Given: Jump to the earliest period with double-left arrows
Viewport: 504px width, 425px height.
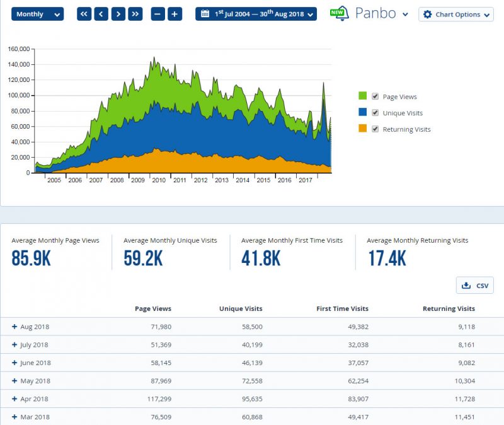Looking at the screenshot, I should [x=84, y=15].
